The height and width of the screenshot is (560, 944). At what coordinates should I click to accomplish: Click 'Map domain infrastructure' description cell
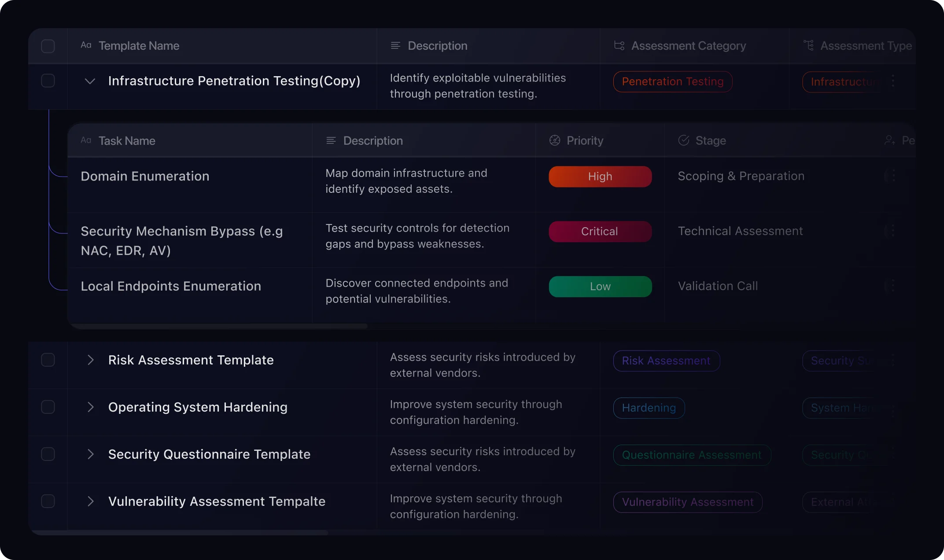click(x=406, y=181)
